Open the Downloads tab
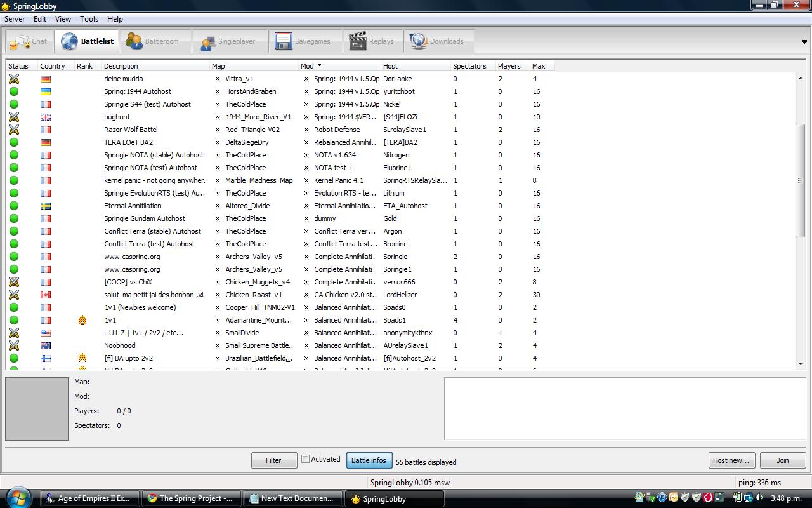This screenshot has height=508, width=812. [x=438, y=42]
